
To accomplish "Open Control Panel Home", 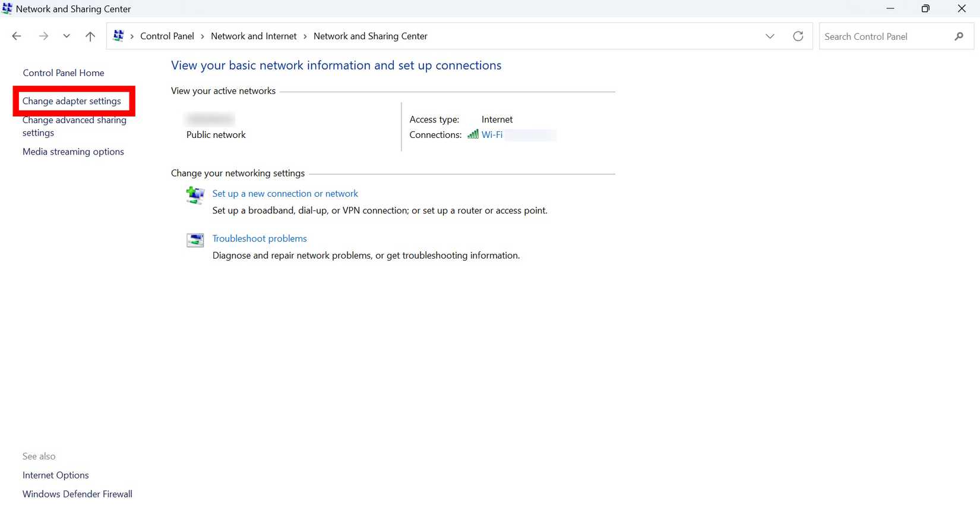I will [64, 73].
